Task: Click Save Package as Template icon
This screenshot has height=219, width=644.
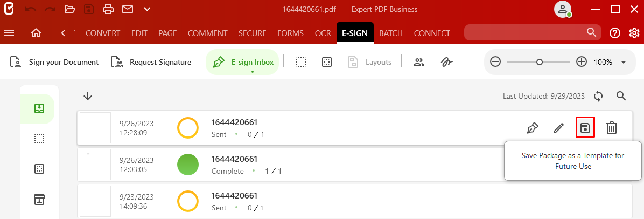Action: coord(585,128)
